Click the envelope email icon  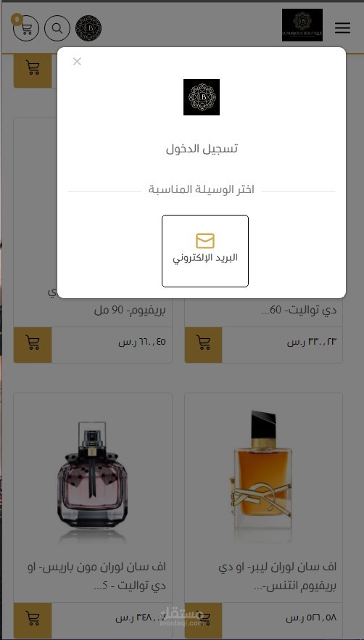(x=205, y=241)
